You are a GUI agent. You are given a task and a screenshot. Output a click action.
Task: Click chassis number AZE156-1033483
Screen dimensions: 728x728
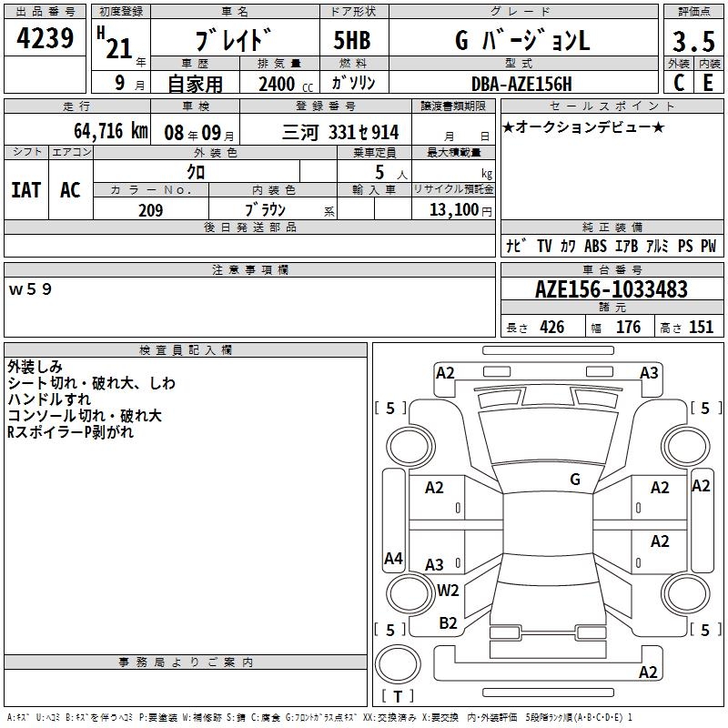(x=611, y=289)
